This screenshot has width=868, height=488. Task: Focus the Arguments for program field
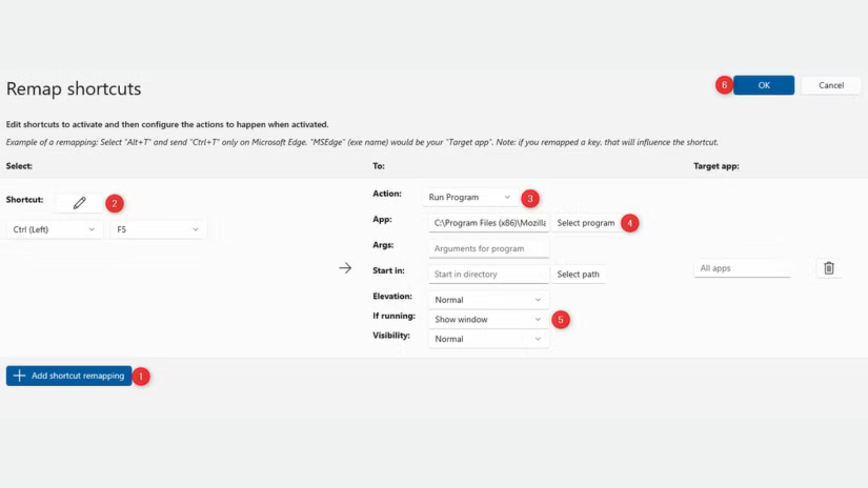[x=488, y=249]
